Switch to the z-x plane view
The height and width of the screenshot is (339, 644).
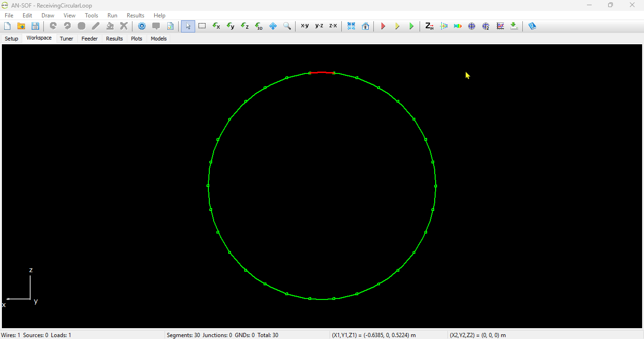click(333, 26)
